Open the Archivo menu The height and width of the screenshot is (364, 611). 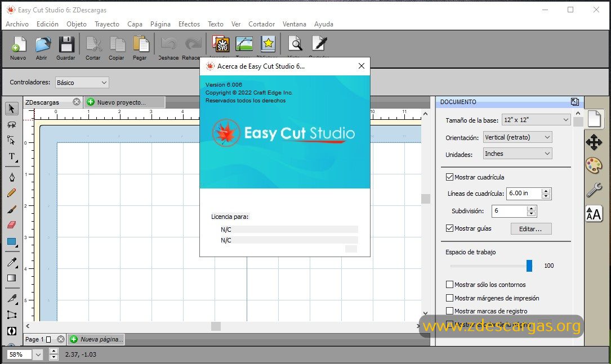tap(17, 24)
